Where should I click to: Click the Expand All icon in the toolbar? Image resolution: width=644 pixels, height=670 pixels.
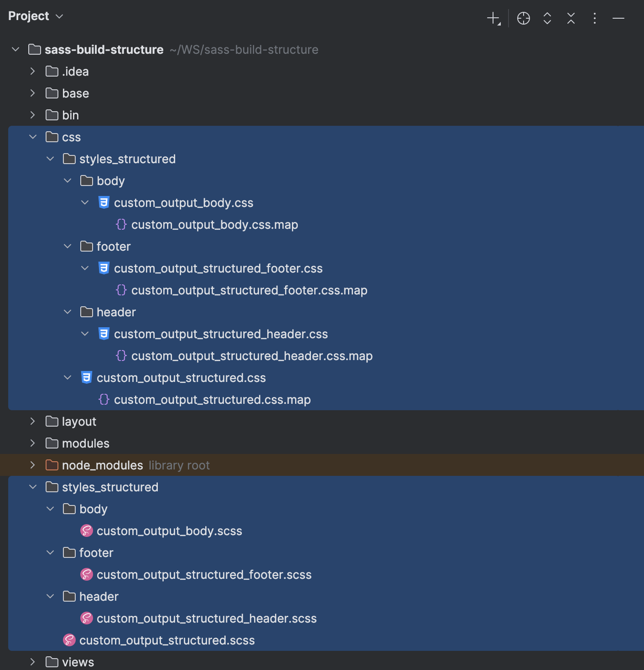pos(547,18)
